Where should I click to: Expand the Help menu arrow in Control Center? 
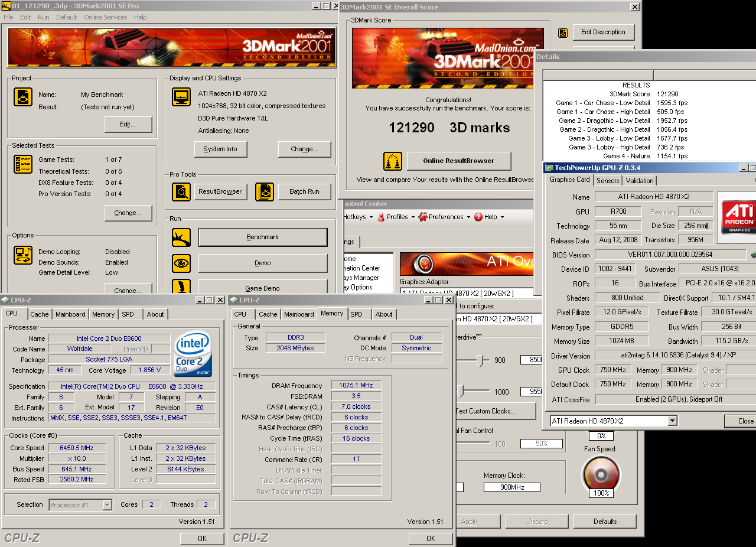[502, 217]
